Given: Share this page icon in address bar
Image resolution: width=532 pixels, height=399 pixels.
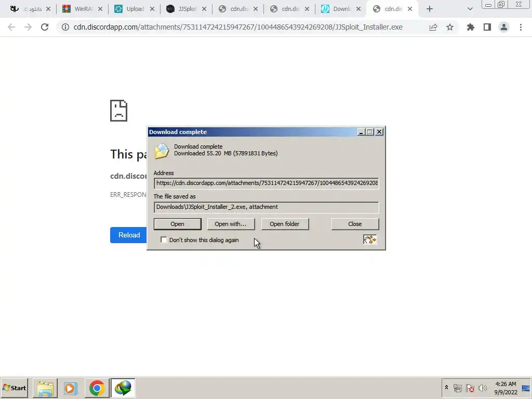Looking at the screenshot, I should [x=433, y=27].
